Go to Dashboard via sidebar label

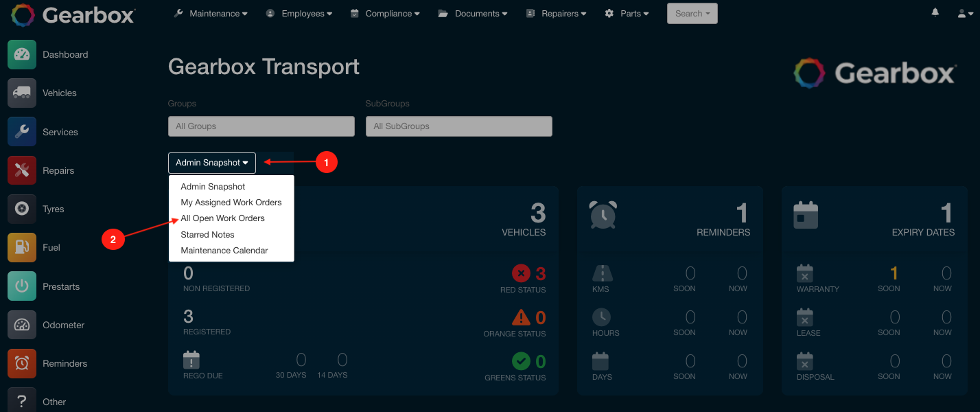click(x=65, y=55)
